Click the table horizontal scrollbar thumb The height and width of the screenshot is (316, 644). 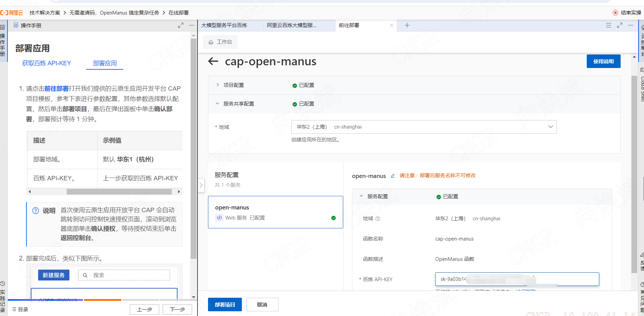(x=119, y=191)
